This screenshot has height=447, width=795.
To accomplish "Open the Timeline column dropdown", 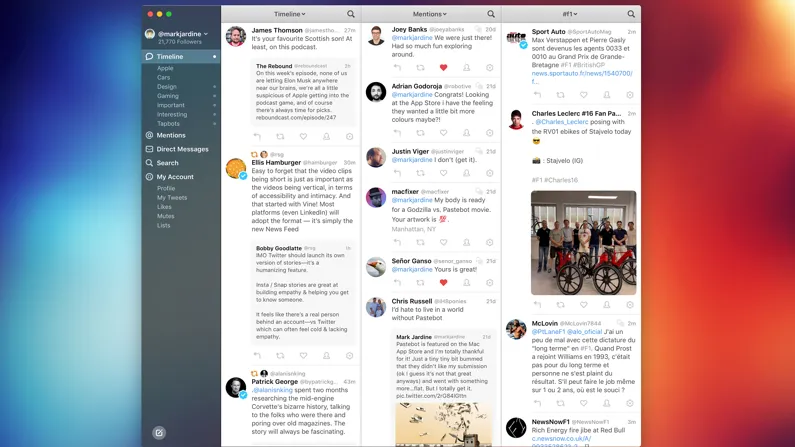I will click(290, 14).
